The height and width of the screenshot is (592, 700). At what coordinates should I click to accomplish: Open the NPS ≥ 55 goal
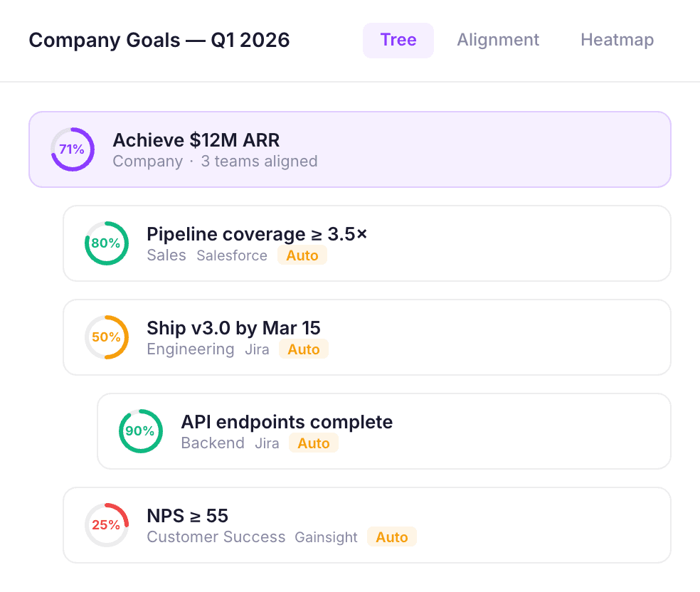point(187,516)
